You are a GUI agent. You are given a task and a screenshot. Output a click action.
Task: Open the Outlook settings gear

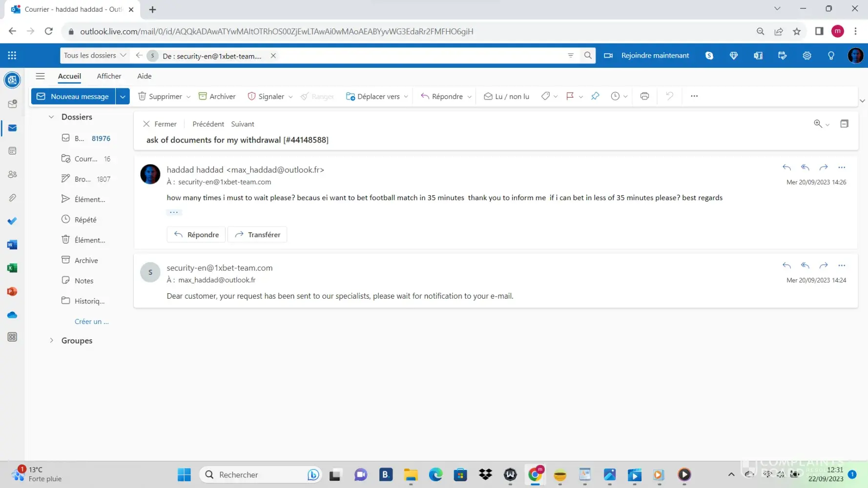[x=806, y=56]
